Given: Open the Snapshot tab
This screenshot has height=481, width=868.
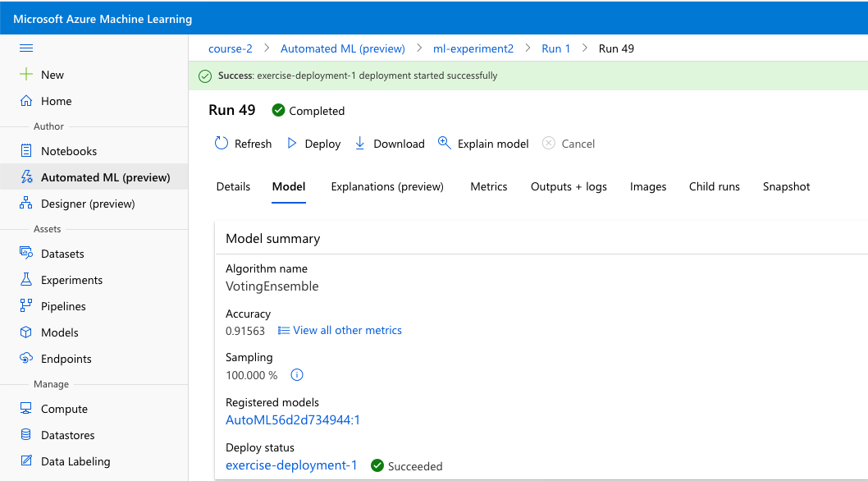Looking at the screenshot, I should [x=786, y=187].
